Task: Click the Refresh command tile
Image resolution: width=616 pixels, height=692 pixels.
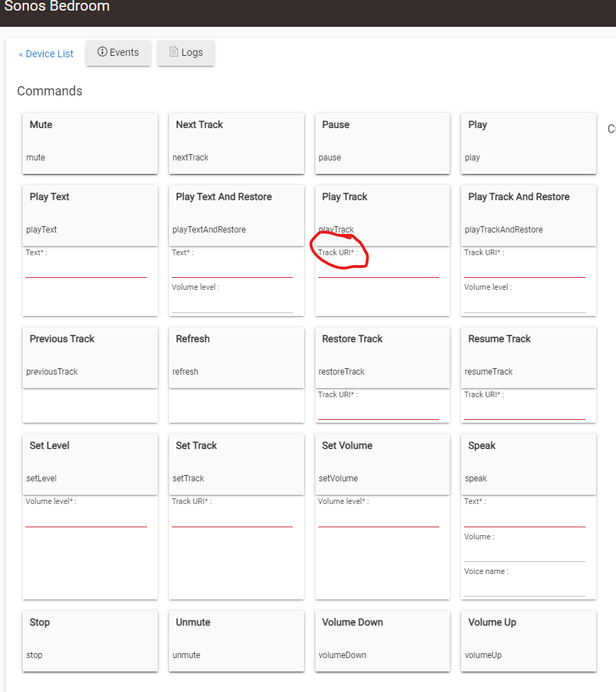Action: pyautogui.click(x=236, y=357)
